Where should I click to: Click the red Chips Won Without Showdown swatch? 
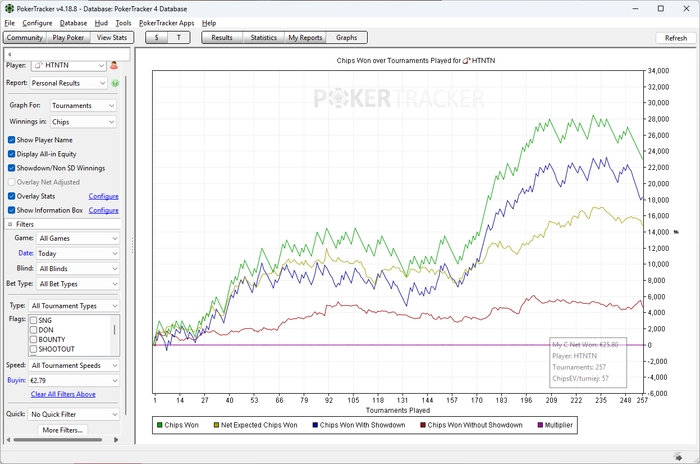click(423, 425)
